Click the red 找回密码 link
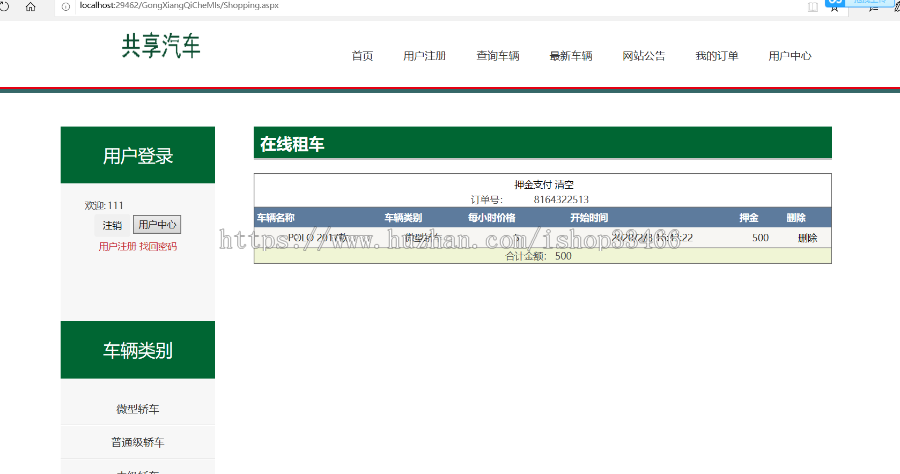The image size is (900, 474). 158,246
